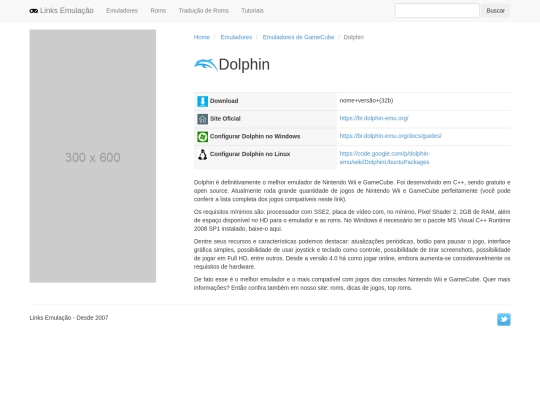Viewport: 540px width, 405px height.
Task: Click the Download row label
Action: click(224, 101)
